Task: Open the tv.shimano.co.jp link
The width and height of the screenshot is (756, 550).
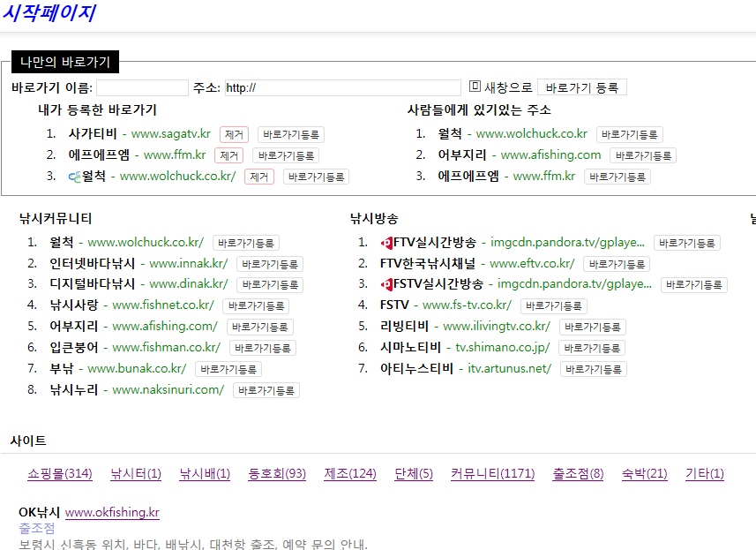Action: 502,348
